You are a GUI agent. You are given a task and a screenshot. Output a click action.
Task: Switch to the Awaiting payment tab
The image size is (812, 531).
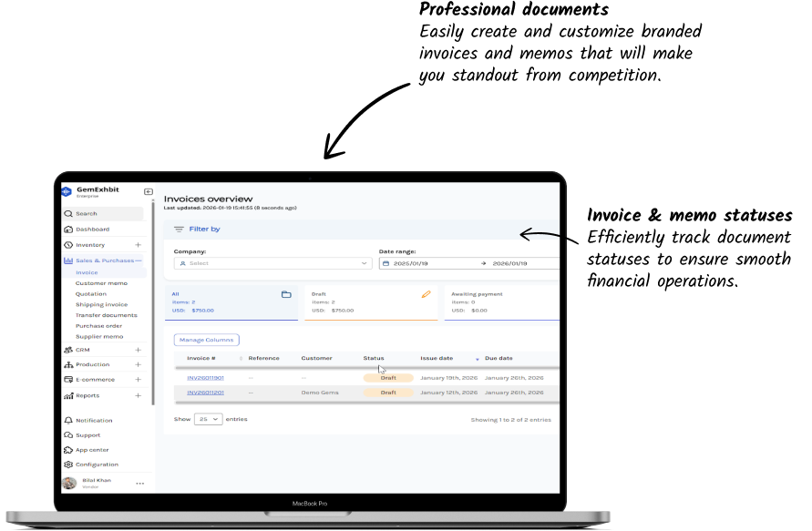coord(501,302)
